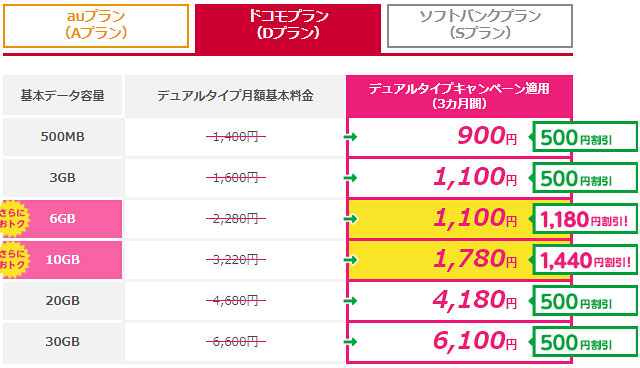
Task: Select the 1,440円割引 discount label
Action: pos(584,260)
